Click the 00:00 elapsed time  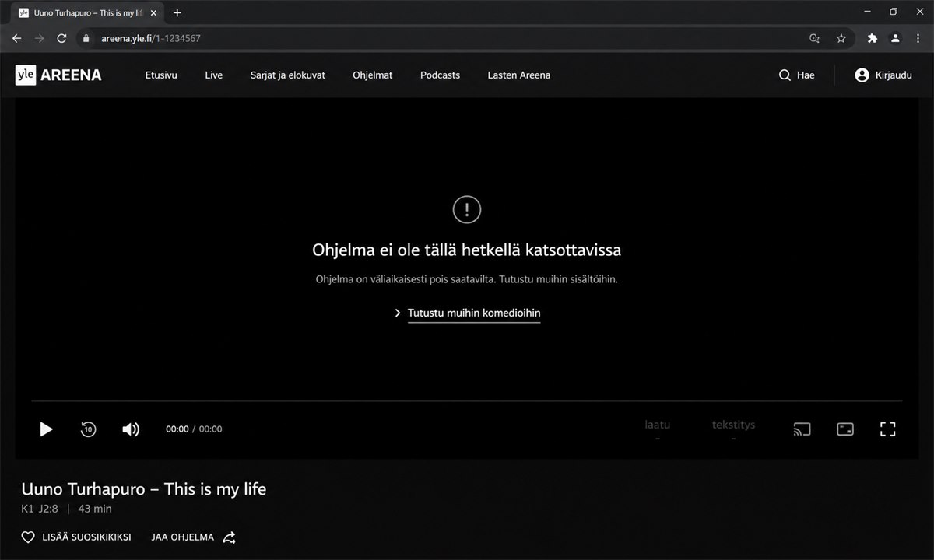click(177, 429)
